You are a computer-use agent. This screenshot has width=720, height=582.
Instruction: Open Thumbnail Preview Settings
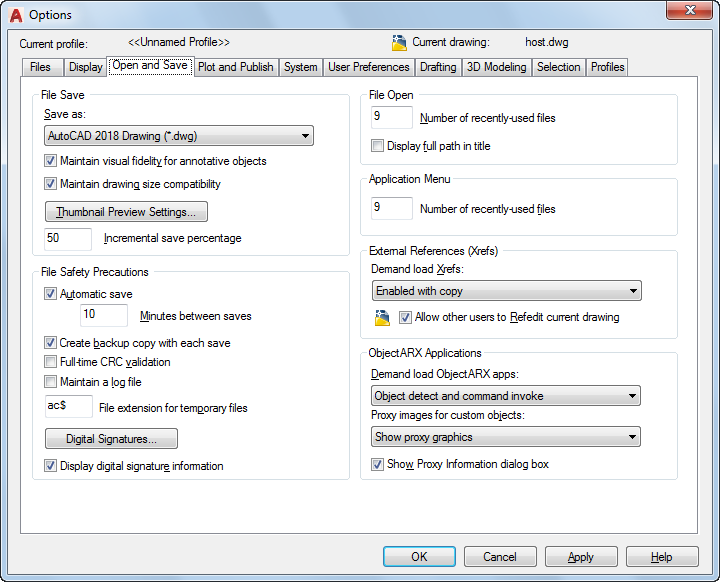[126, 212]
